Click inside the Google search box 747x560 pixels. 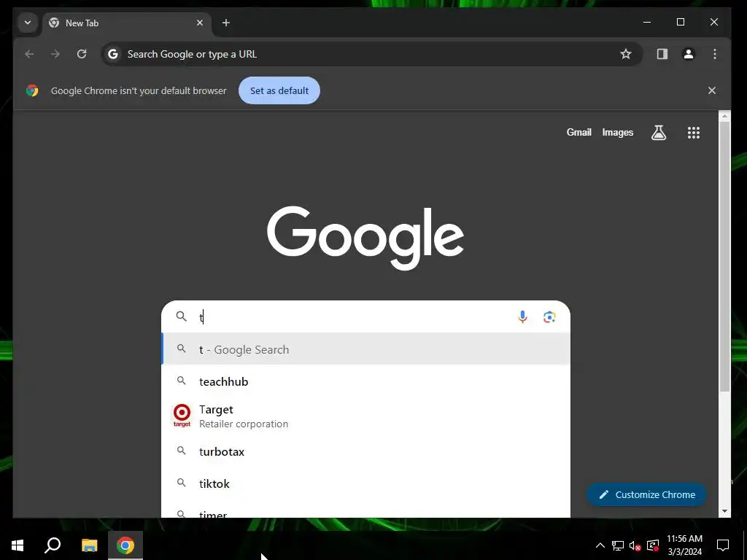(366, 316)
